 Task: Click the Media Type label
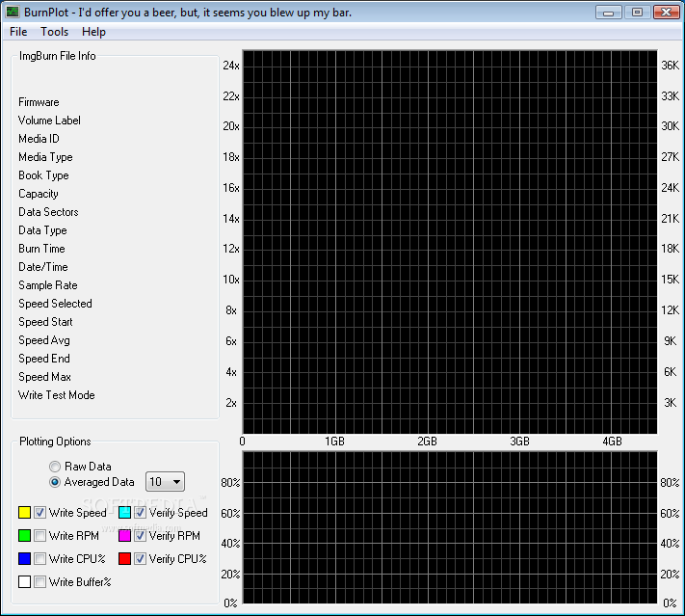45,157
